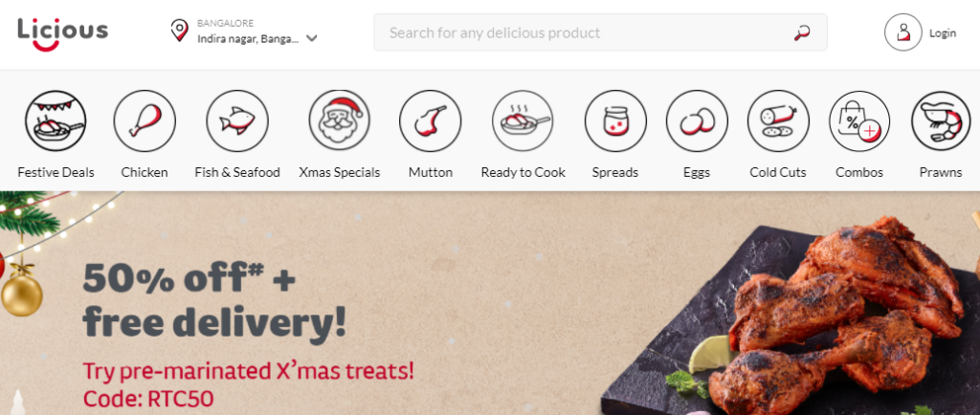Image resolution: width=980 pixels, height=415 pixels.
Task: Focus the product search field
Action: tap(600, 33)
